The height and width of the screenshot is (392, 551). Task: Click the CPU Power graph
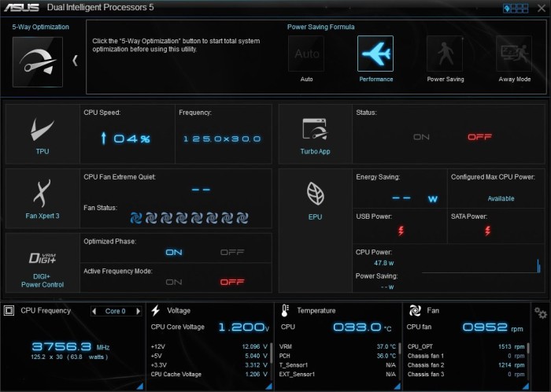pos(481,266)
